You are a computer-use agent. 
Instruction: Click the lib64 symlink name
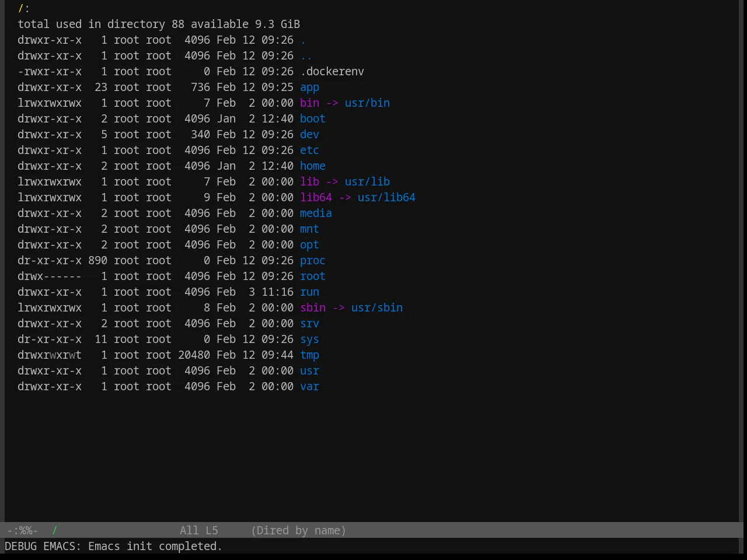(x=316, y=198)
